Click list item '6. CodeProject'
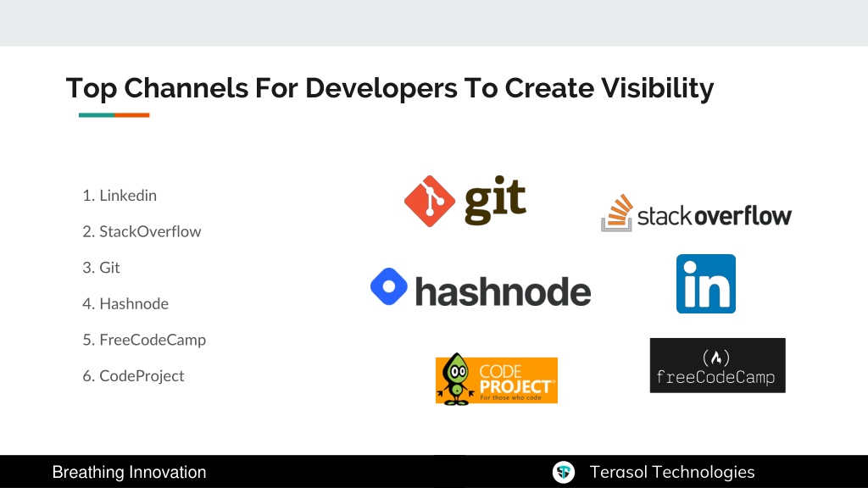This screenshot has width=868, height=488. pos(133,375)
